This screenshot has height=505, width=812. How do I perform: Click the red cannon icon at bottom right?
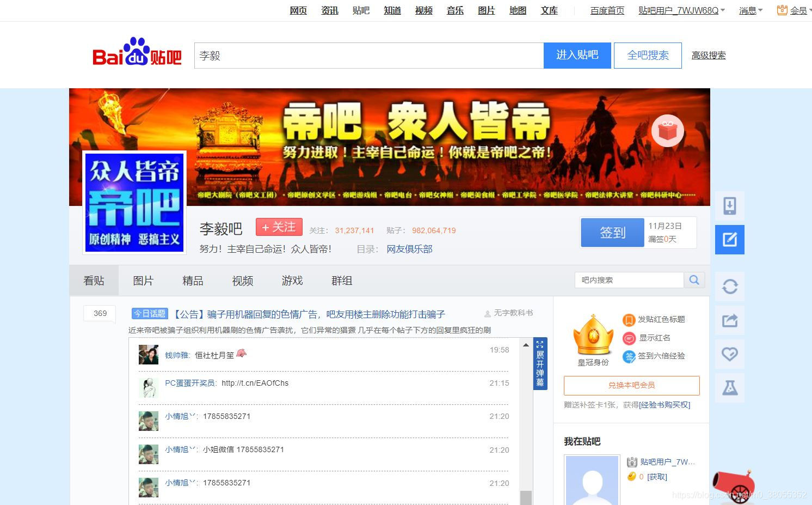click(x=734, y=486)
